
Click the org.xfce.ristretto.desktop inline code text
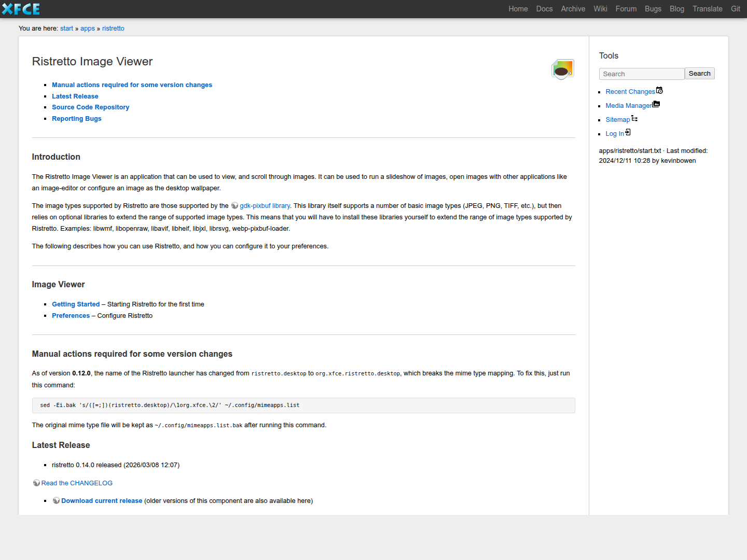358,374
